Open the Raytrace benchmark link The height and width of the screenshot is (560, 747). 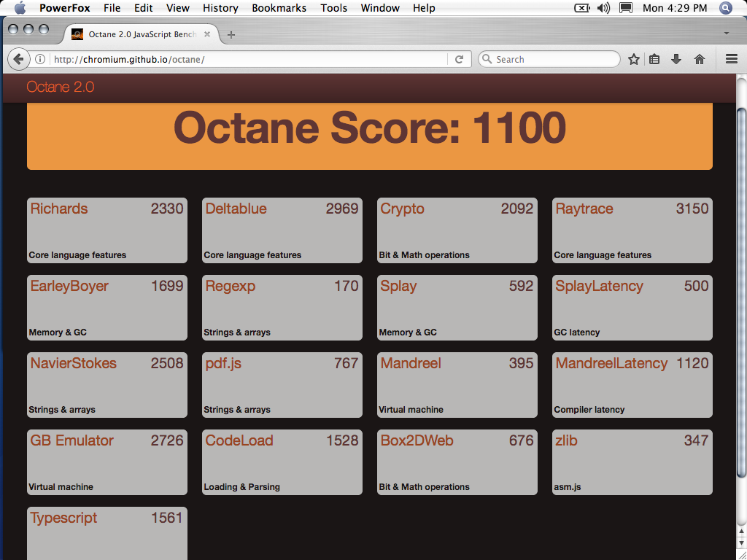[584, 209]
